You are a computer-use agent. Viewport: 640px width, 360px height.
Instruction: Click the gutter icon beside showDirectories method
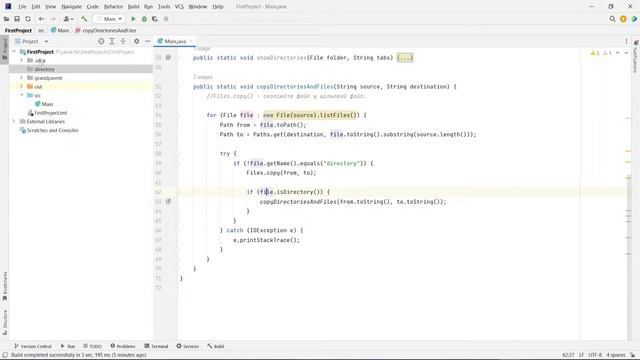pos(168,58)
